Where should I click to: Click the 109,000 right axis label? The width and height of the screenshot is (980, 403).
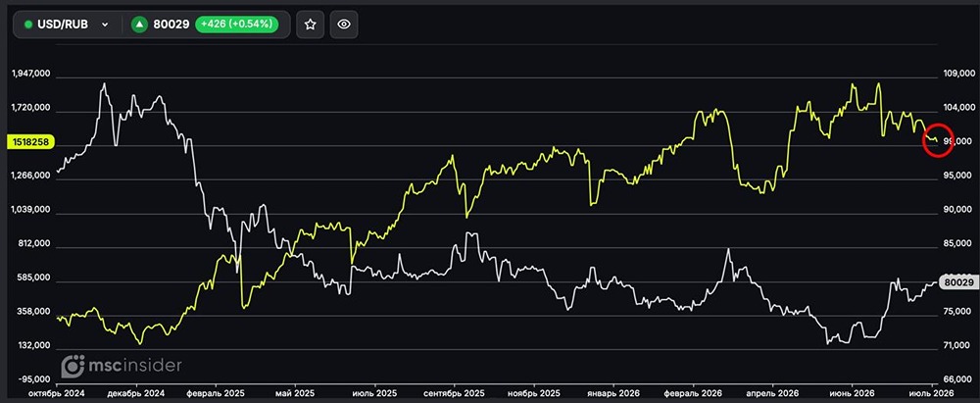click(x=956, y=74)
